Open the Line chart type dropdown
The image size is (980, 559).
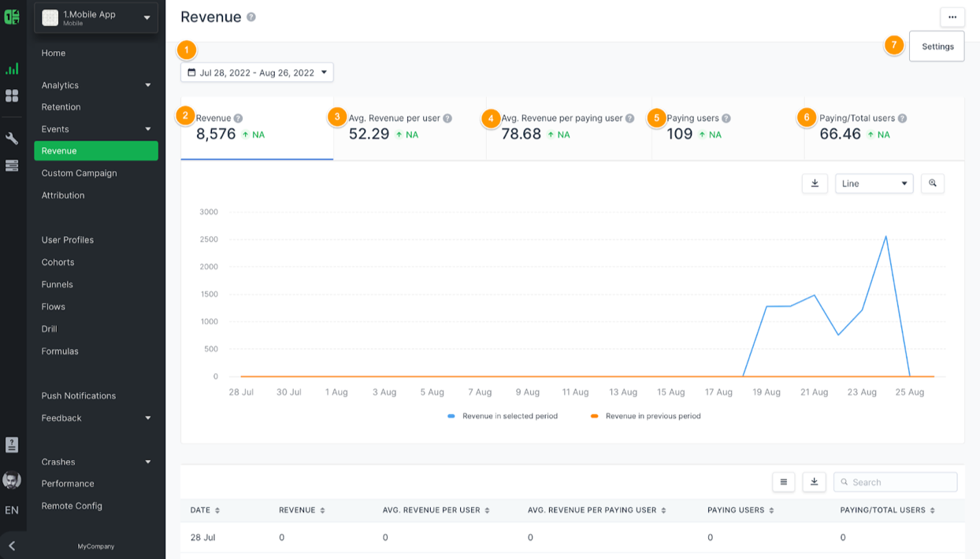pos(873,183)
